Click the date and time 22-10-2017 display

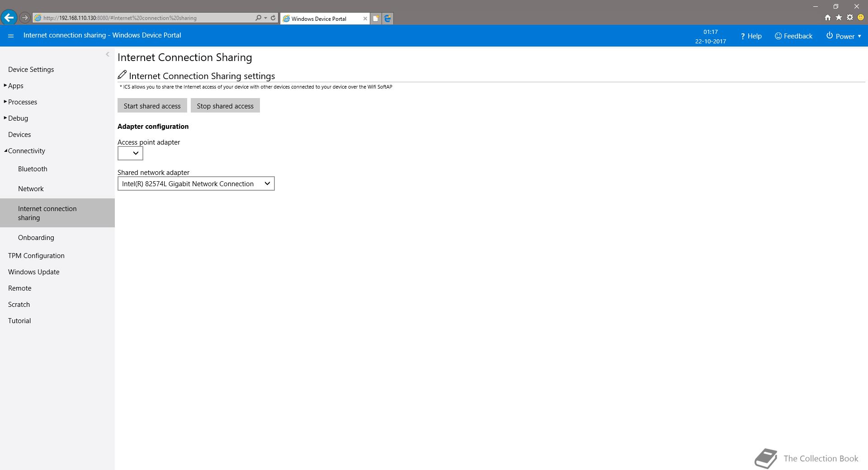click(711, 37)
